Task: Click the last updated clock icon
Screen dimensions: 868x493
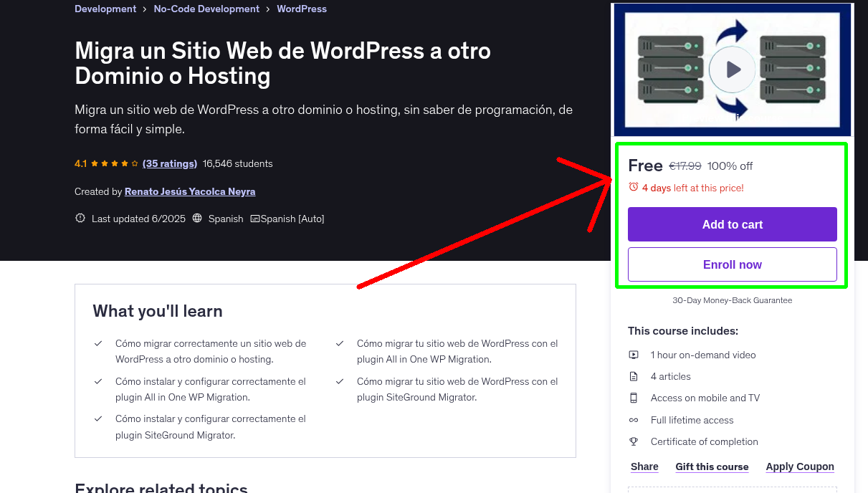Action: coord(80,218)
